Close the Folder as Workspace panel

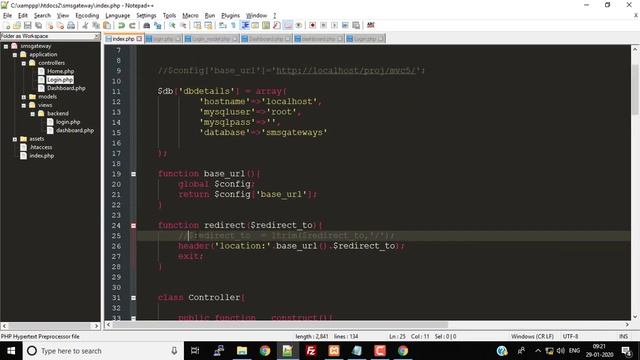point(97,36)
